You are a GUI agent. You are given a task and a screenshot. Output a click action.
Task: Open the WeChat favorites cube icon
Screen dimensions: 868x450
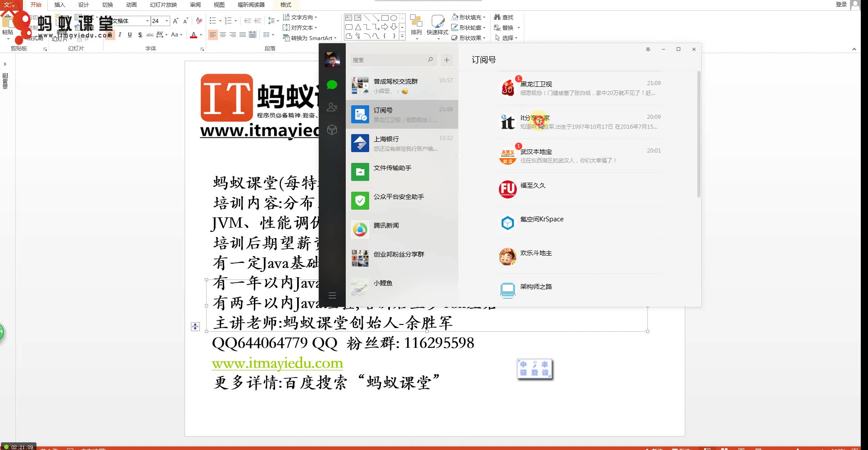(332, 130)
